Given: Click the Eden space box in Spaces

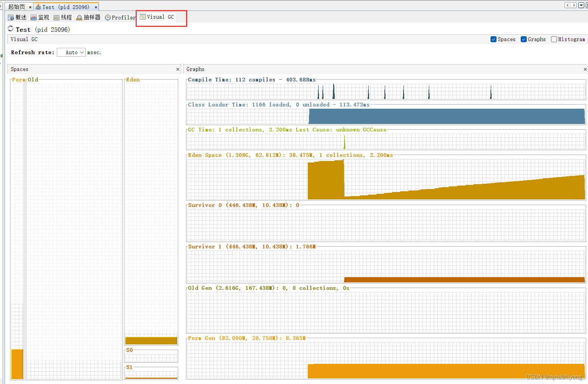Looking at the screenshot, I should point(151,214).
